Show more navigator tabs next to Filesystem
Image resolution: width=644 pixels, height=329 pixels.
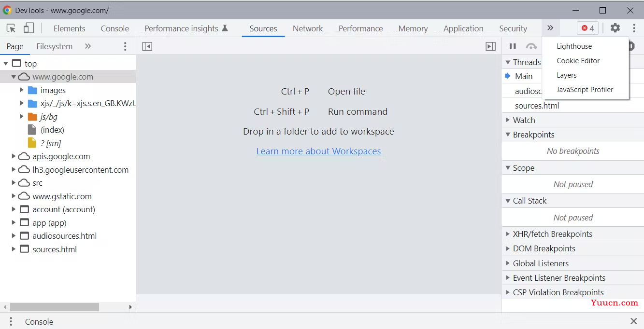[88, 46]
